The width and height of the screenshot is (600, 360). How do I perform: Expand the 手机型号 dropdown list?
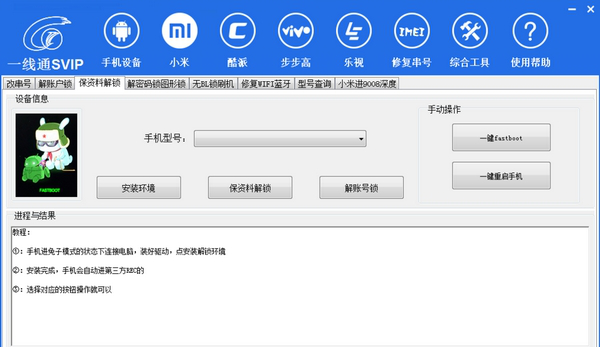pyautogui.click(x=280, y=138)
